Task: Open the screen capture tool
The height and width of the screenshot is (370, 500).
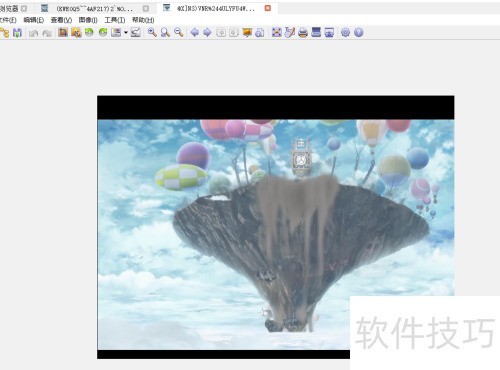Action: coord(329,32)
